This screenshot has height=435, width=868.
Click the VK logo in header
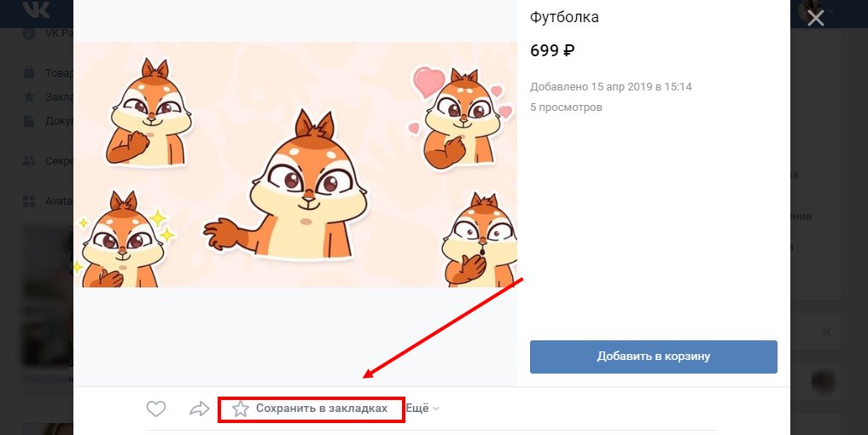[37, 10]
